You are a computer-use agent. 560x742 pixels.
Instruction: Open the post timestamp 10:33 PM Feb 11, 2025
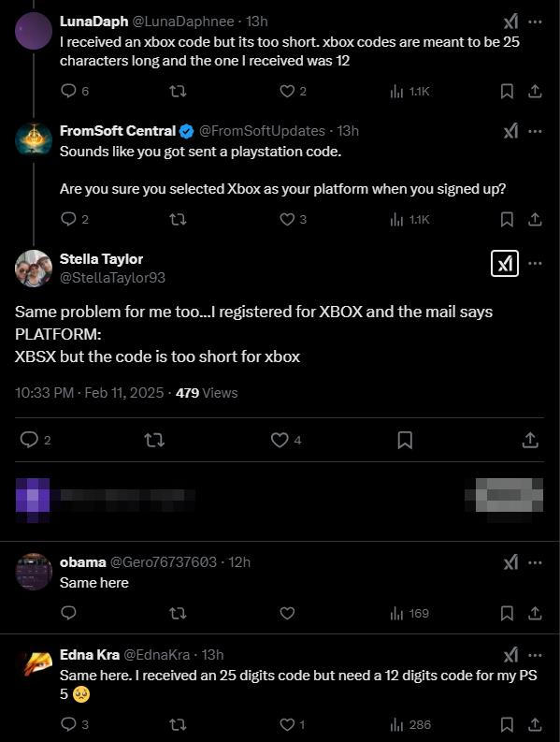tap(90, 393)
